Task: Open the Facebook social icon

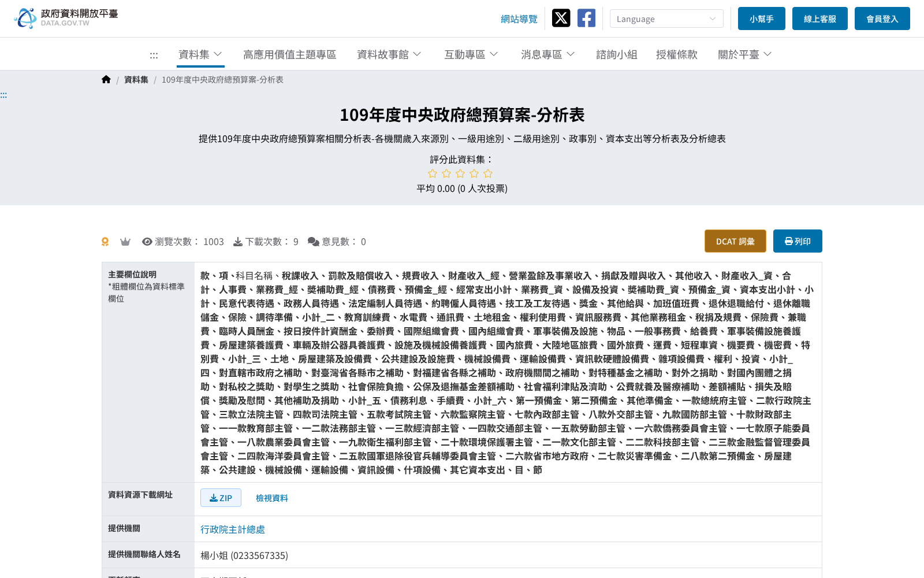Action: click(586, 18)
